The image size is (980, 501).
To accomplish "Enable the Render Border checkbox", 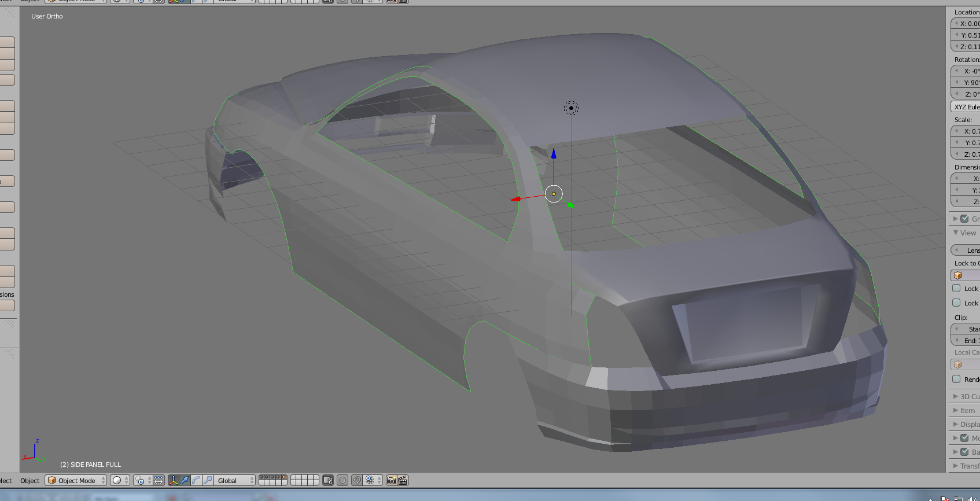I will pyautogui.click(x=956, y=379).
